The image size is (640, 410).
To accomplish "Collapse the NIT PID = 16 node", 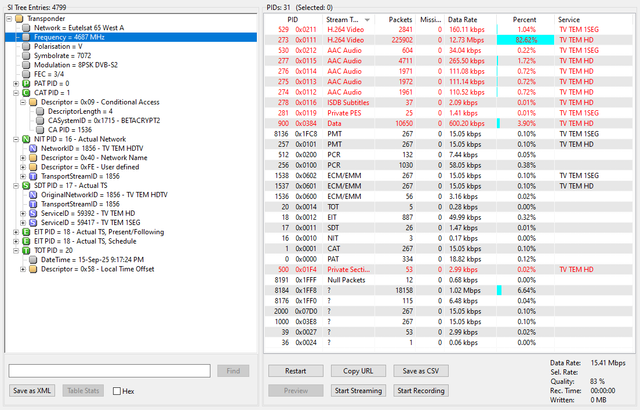I will (x=16, y=139).
